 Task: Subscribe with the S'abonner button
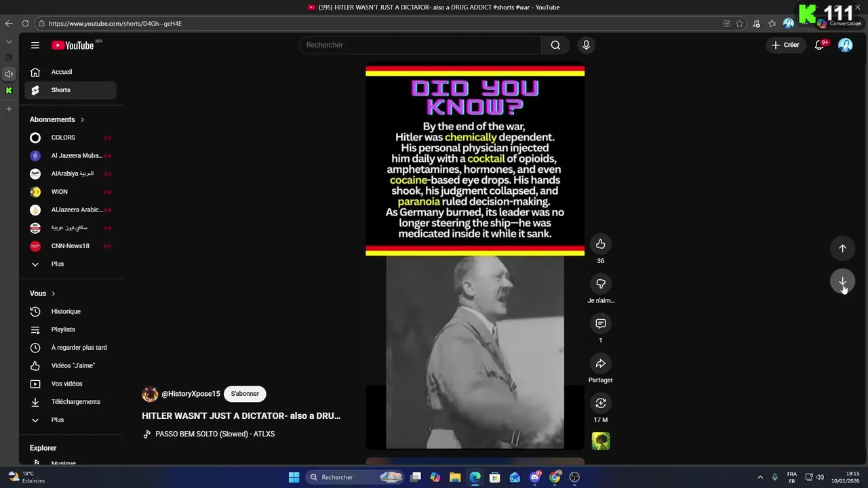pyautogui.click(x=245, y=394)
